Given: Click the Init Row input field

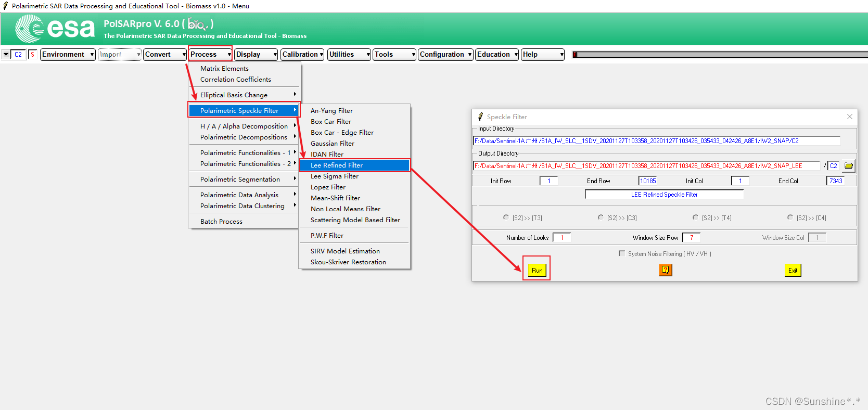Looking at the screenshot, I should [x=548, y=181].
